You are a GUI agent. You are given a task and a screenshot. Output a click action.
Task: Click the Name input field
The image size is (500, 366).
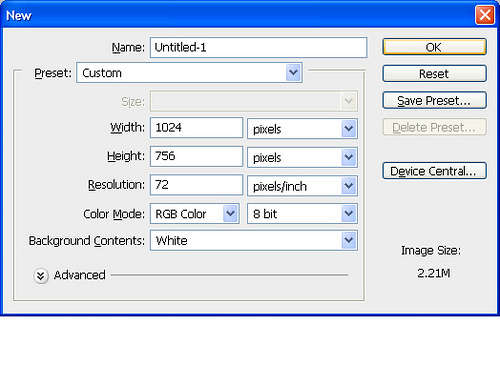259,47
